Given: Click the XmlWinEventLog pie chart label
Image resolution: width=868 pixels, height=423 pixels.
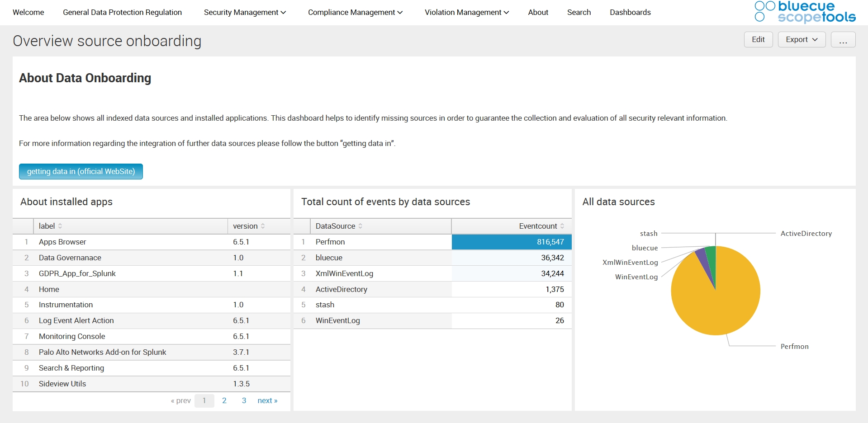Looking at the screenshot, I should [x=630, y=263].
